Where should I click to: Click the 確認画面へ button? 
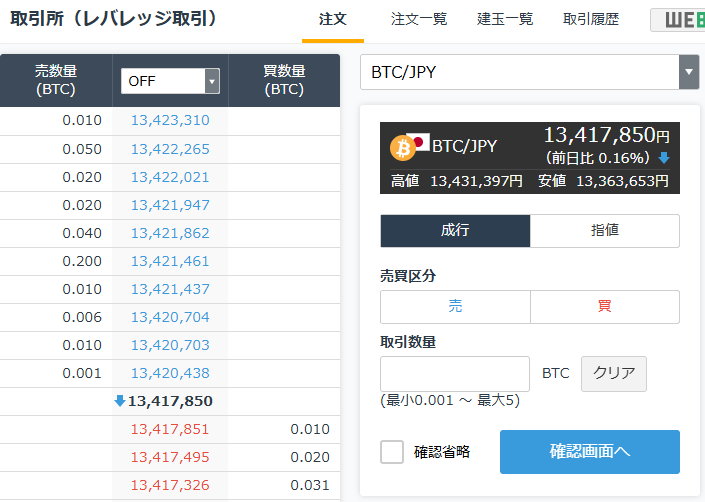tap(589, 452)
